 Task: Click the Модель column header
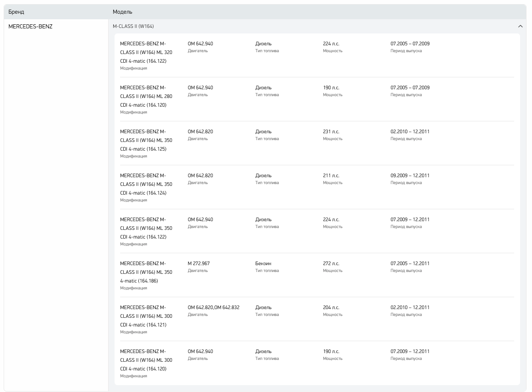pos(122,12)
